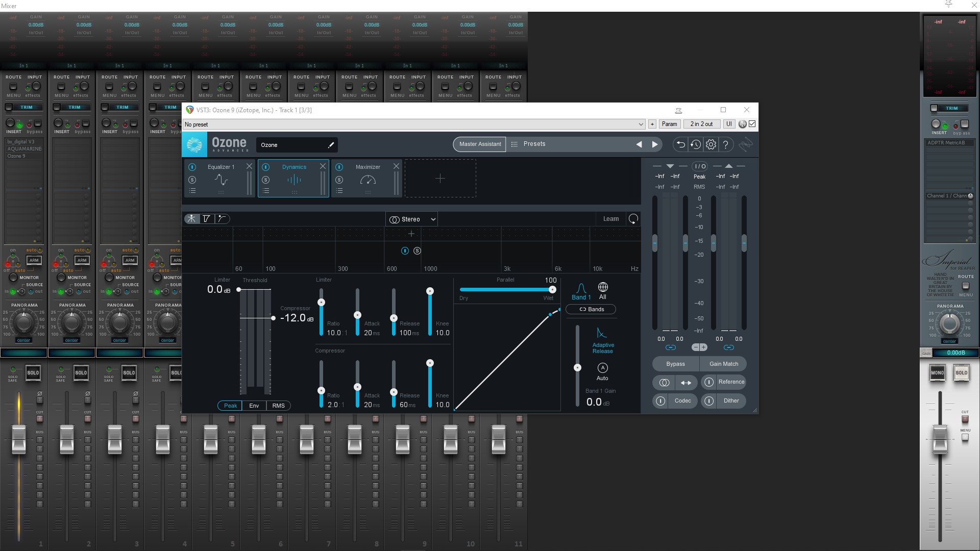This screenshot has height=551, width=980.
Task: Click the ADPTR MetricAB insert on master channel
Action: [949, 143]
